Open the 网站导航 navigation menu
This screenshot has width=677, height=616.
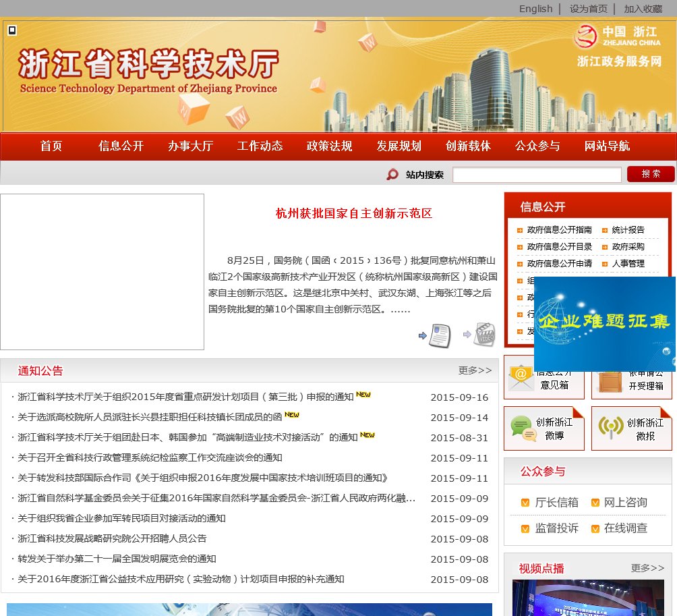tap(607, 146)
